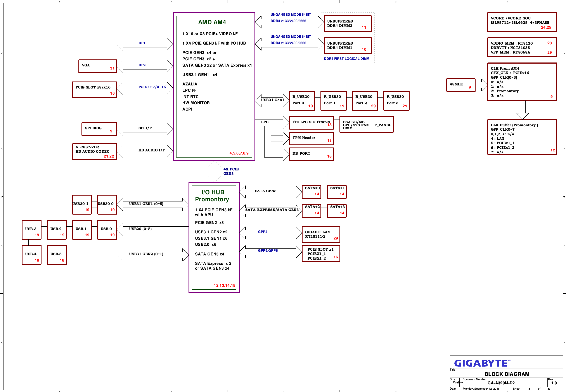Screen dimensions: 566x392
Task: Click the AMD AM4 processor block title
Action: [212, 22]
